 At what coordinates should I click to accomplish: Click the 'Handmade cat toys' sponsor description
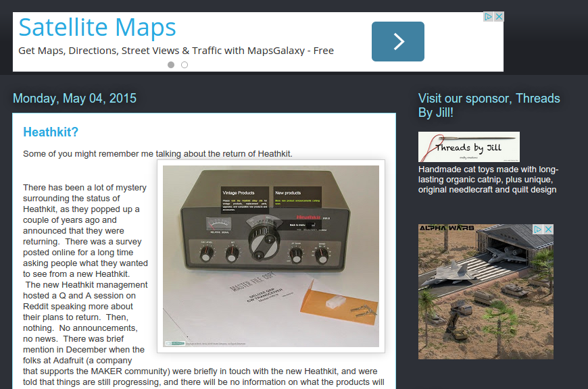[x=488, y=180]
